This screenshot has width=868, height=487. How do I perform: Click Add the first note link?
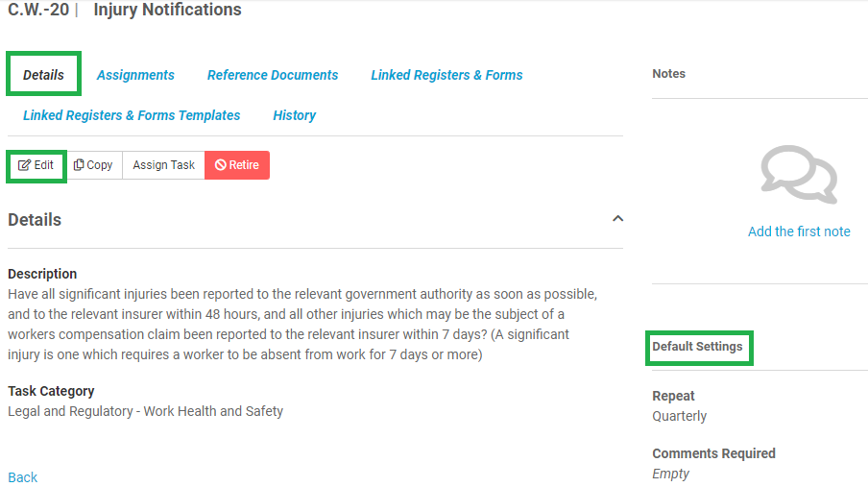tap(799, 231)
